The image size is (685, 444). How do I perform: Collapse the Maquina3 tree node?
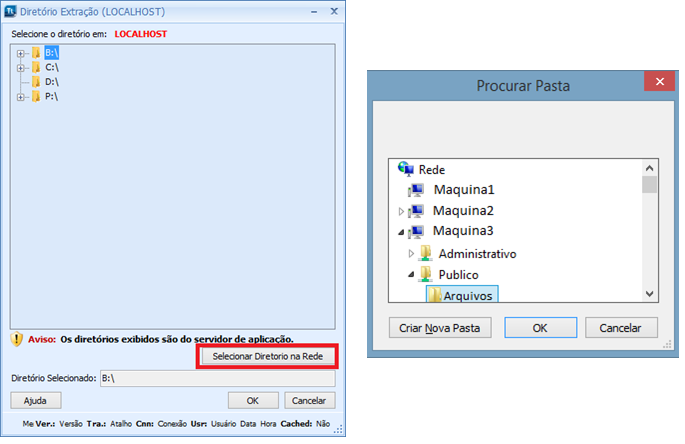point(401,232)
